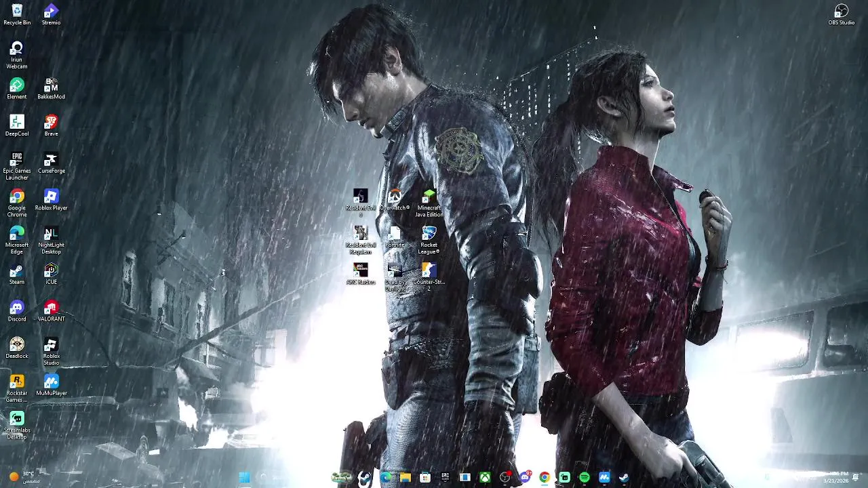Open the OBS Studio desktop icon
The image size is (868, 488).
pyautogui.click(x=842, y=15)
